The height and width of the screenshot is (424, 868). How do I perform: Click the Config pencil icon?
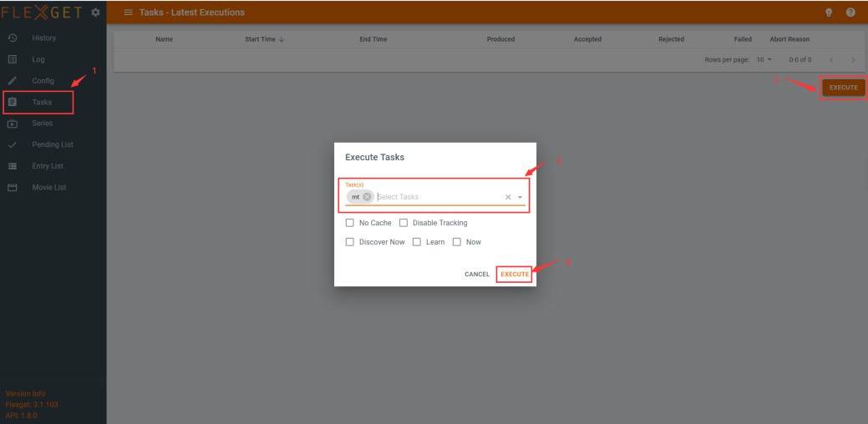13,81
